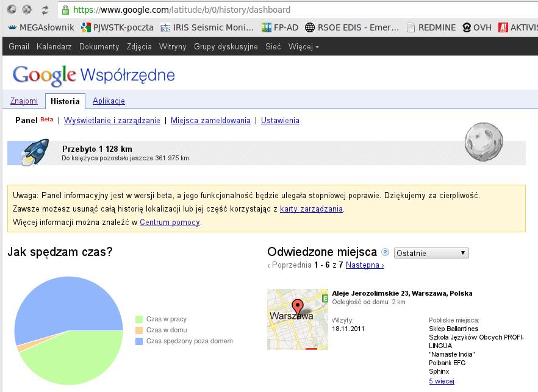The image size is (538, 392).
Task: Open the FP-AD bookmark
Action: [x=279, y=27]
